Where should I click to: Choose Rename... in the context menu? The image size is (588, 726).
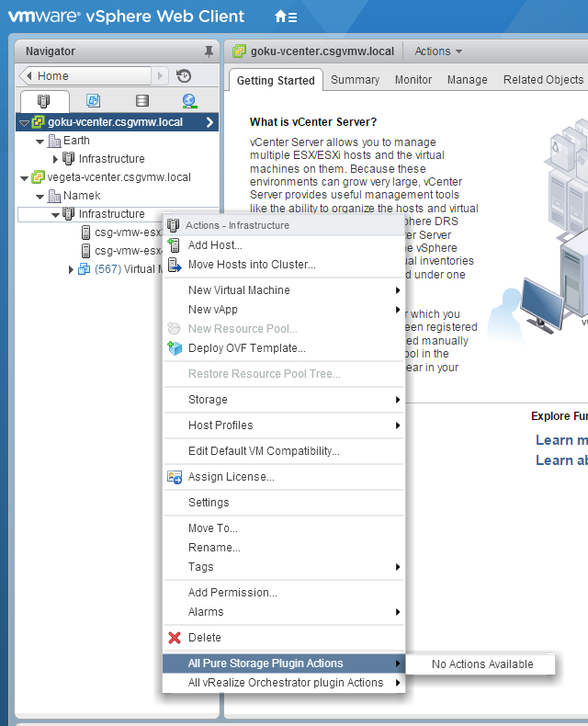coord(284,548)
